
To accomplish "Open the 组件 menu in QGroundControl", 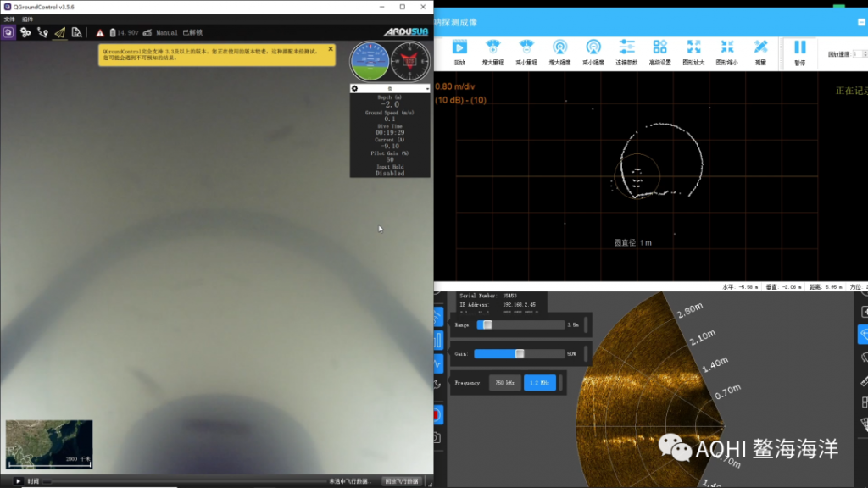I will (28, 19).
